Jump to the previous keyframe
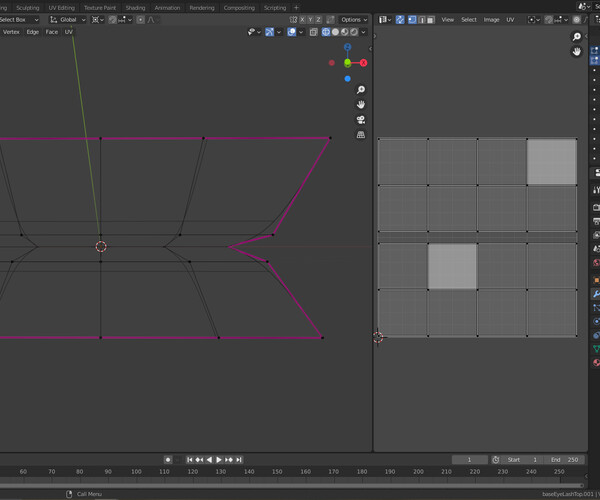Image resolution: width=600 pixels, height=500 pixels. pyautogui.click(x=199, y=459)
